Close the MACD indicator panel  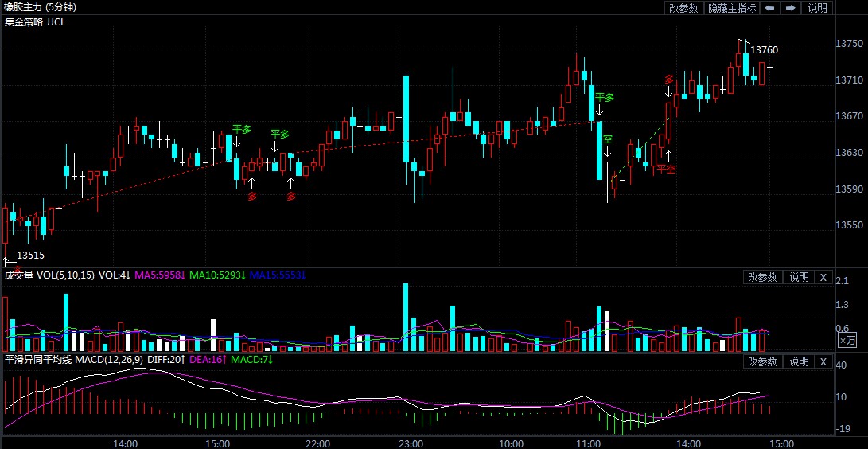tap(823, 361)
